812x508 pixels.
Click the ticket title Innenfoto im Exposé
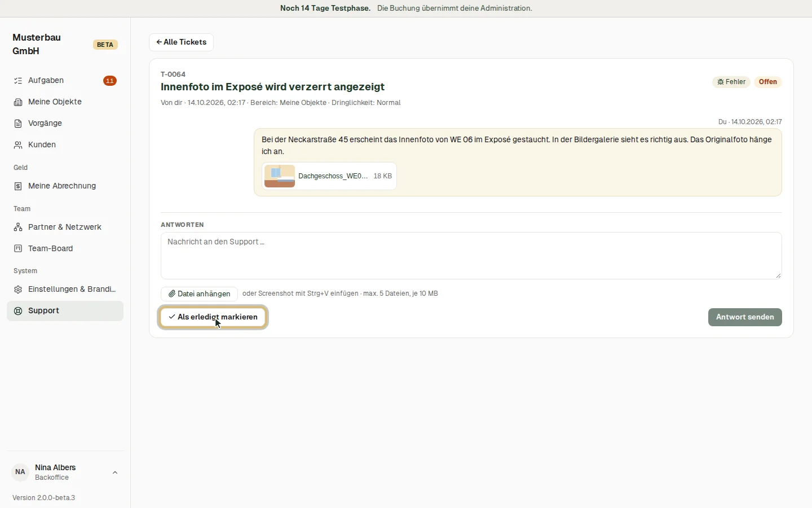[x=272, y=87]
